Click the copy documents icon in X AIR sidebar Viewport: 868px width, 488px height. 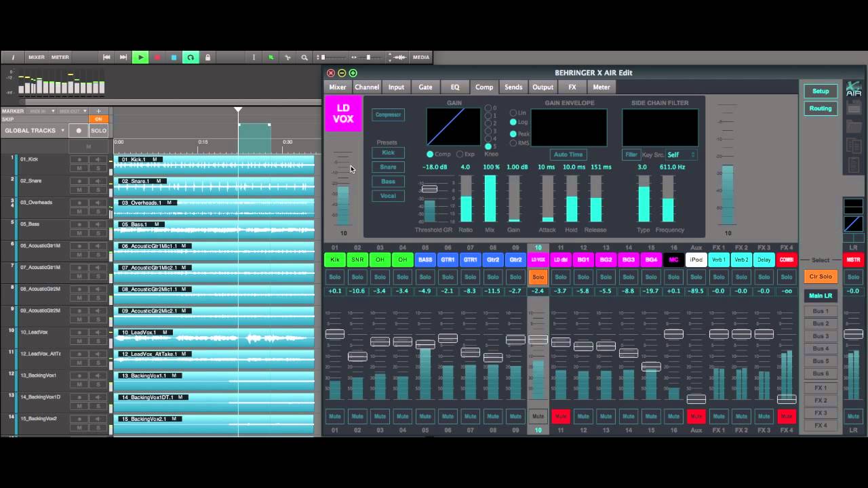(x=854, y=145)
